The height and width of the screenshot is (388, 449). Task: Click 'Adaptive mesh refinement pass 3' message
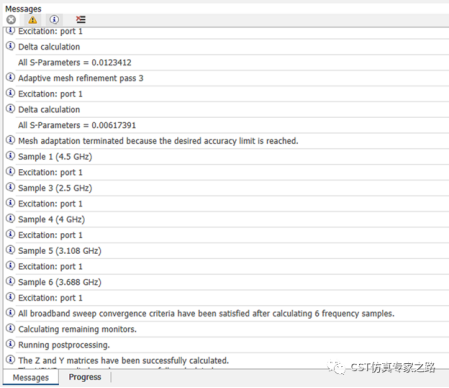(x=81, y=78)
